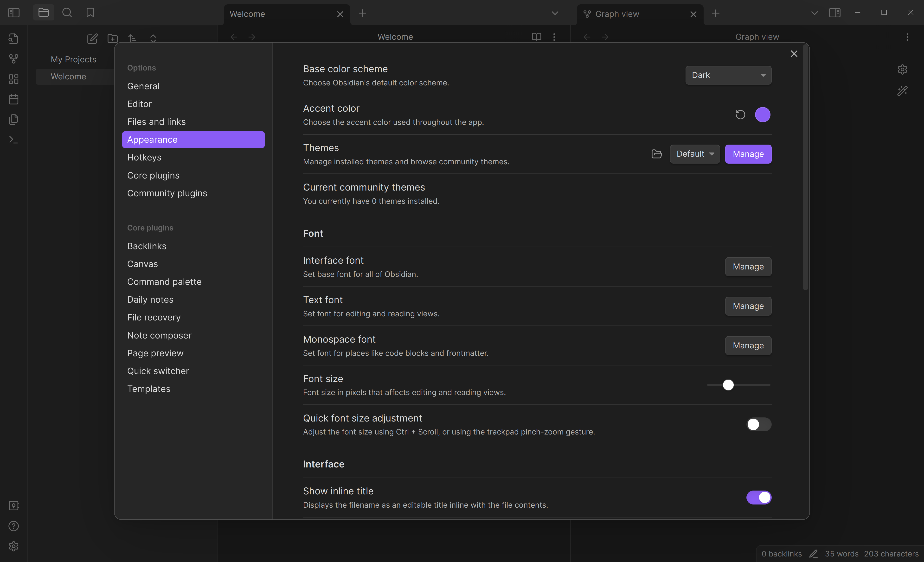Restore default accent color icon
The width and height of the screenshot is (924, 562).
tap(740, 115)
